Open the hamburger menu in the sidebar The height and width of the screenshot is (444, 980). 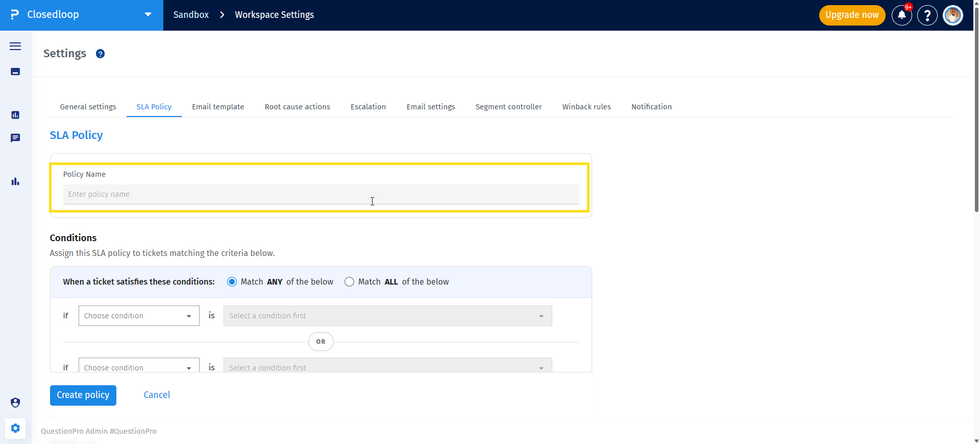pyautogui.click(x=15, y=46)
